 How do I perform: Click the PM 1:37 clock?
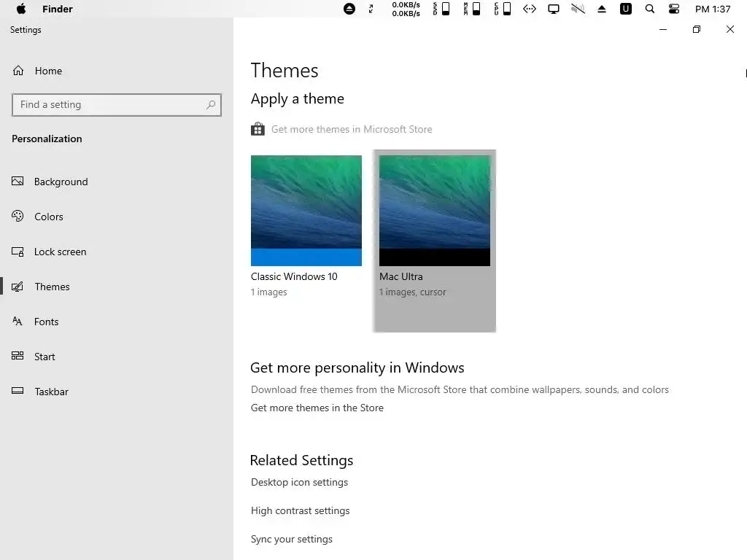point(713,9)
